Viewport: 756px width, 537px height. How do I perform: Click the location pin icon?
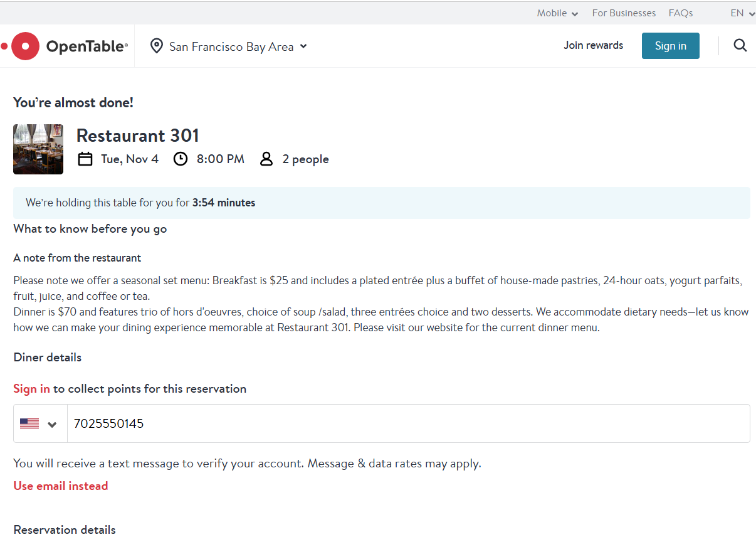[157, 46]
